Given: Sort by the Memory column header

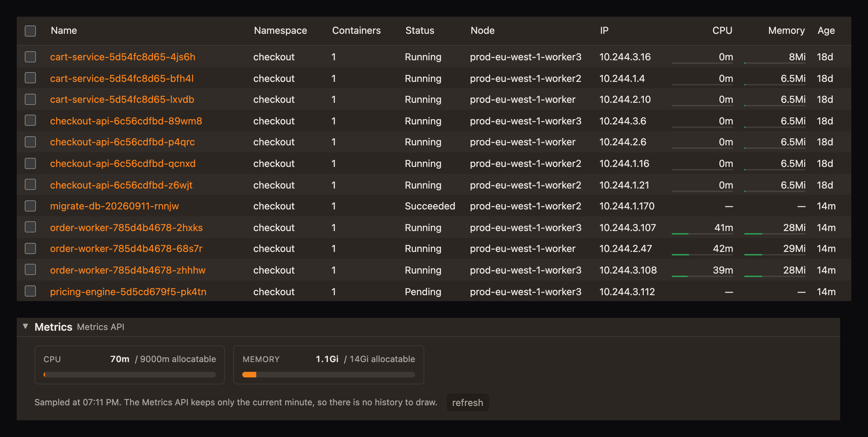Looking at the screenshot, I should 786,31.
